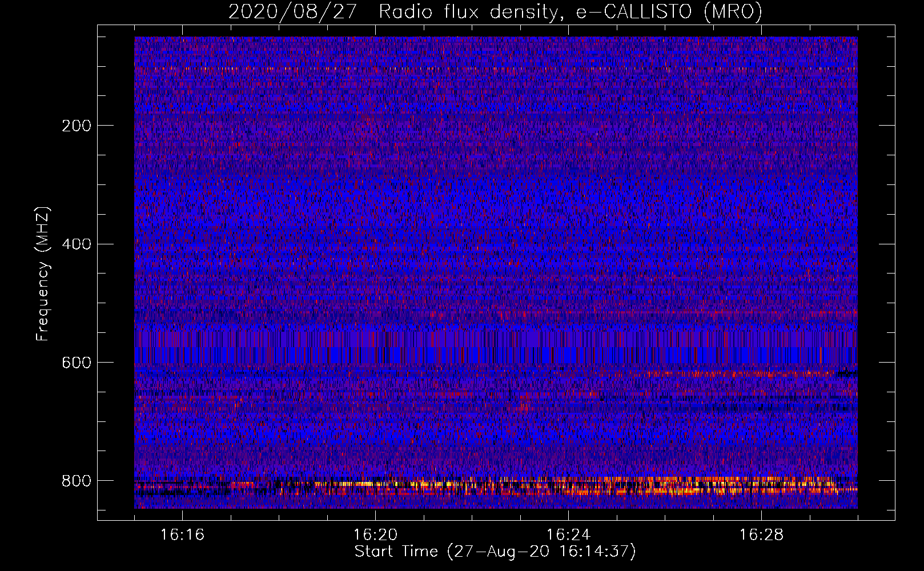The width and height of the screenshot is (924, 571).
Task: Click the 16:16 time axis label
Action: coord(182,535)
